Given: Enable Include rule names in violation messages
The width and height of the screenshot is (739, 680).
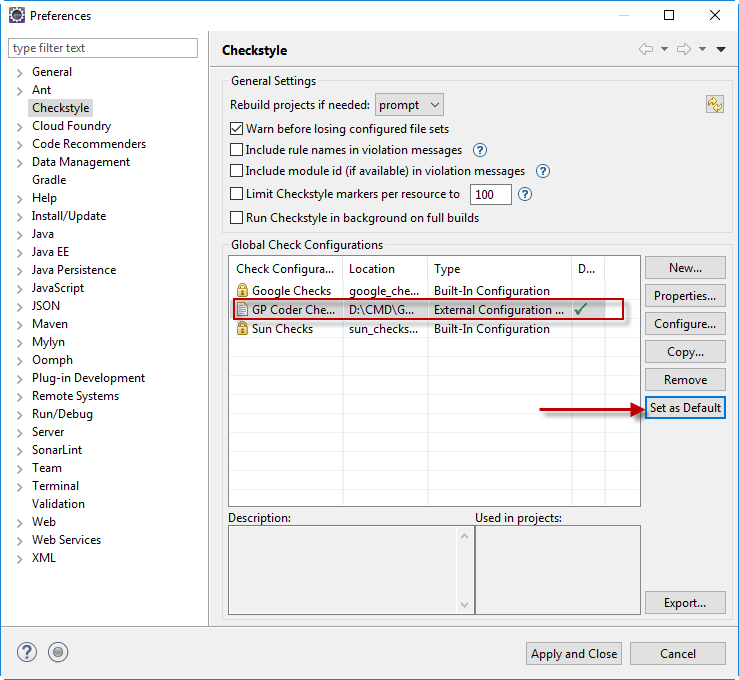Looking at the screenshot, I should pyautogui.click(x=237, y=150).
